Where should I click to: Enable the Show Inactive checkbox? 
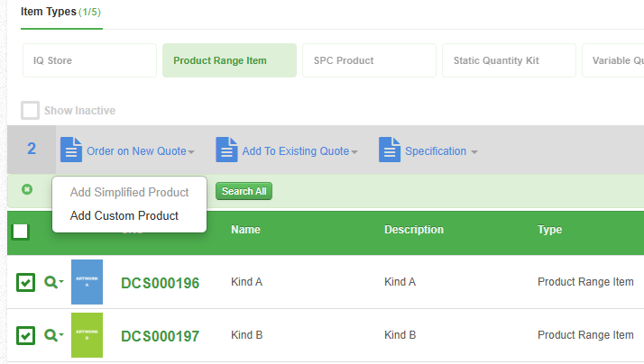[31, 110]
